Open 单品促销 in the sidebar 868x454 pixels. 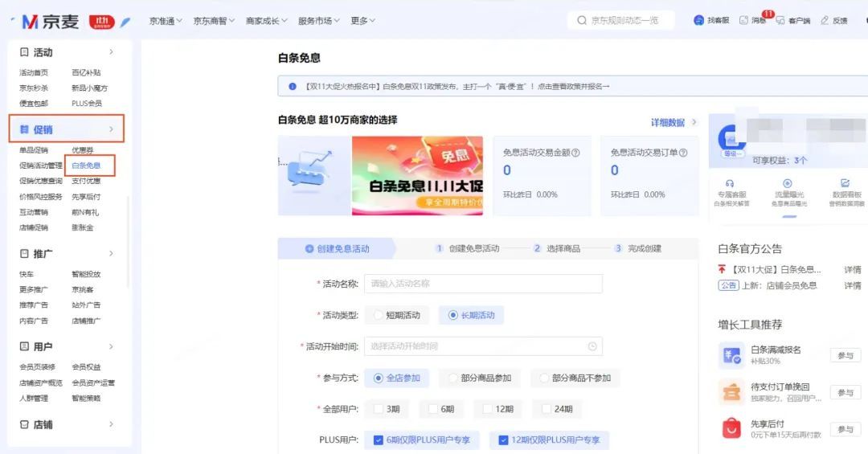pos(34,150)
